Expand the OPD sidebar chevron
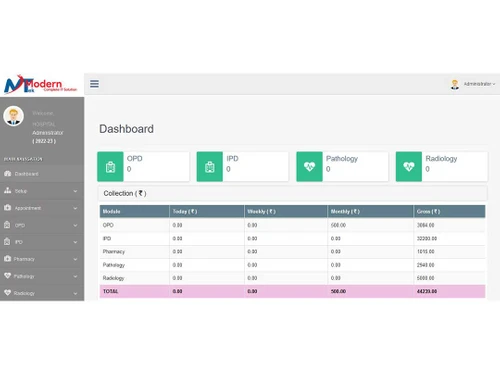 (75, 226)
